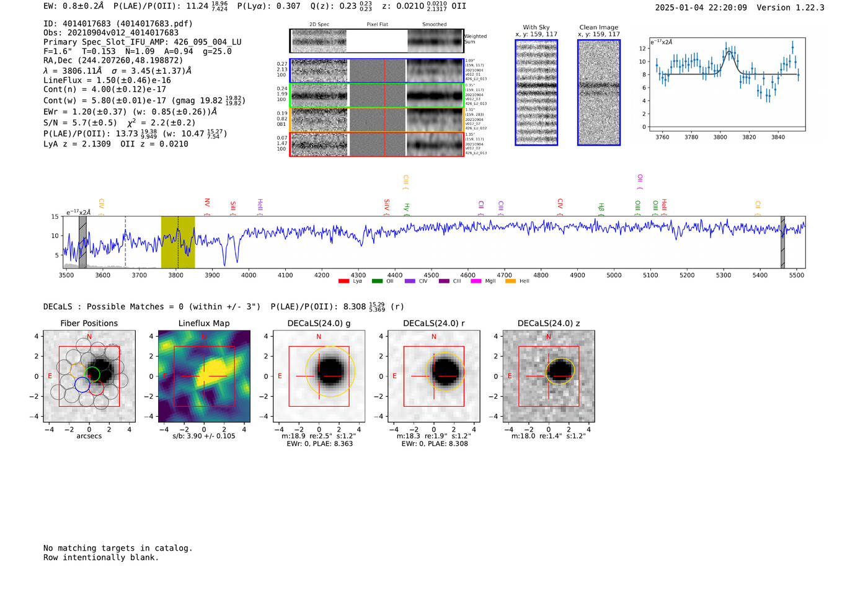
Task: Click the orange CIII] line label
Action: point(405,182)
